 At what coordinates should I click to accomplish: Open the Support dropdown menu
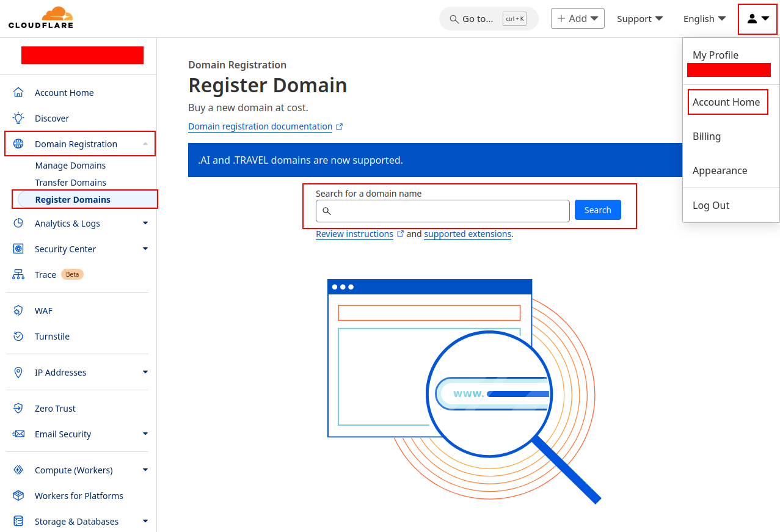pos(640,19)
